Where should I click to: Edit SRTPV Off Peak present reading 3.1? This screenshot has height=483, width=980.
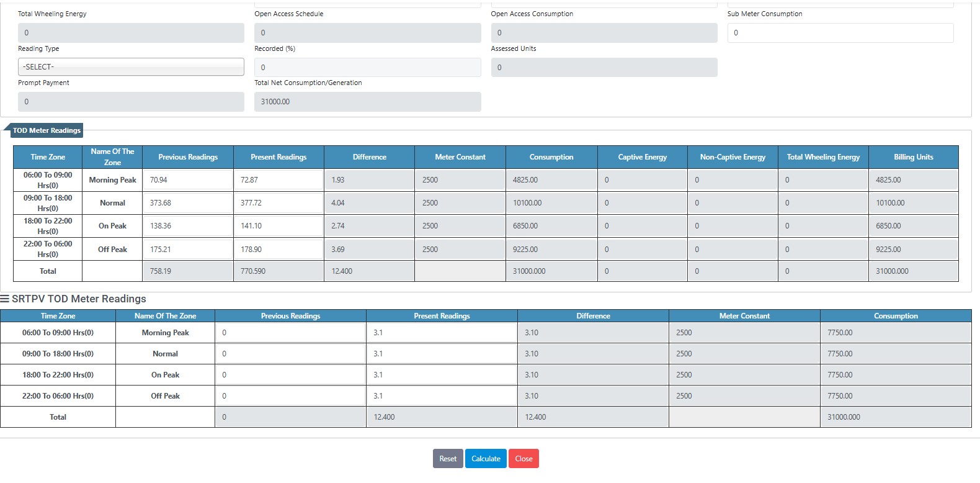[x=442, y=396]
